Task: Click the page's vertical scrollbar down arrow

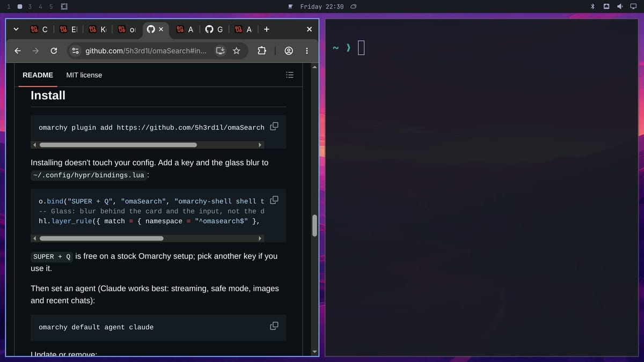Action: [315, 352]
